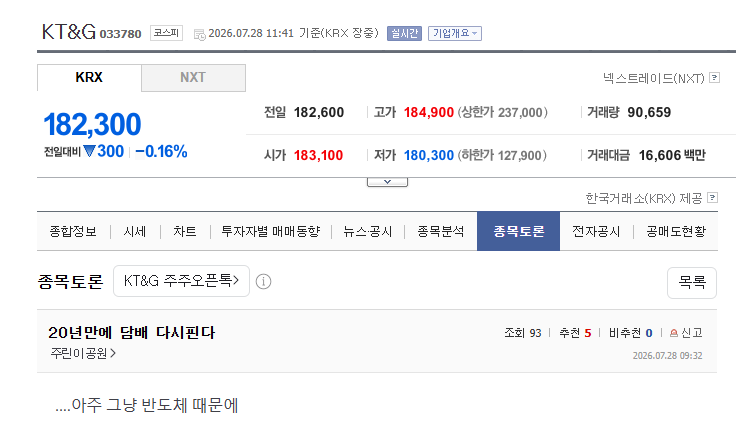Switch to the NXT tab
Viewport: 736px width, 443px height.
[193, 77]
